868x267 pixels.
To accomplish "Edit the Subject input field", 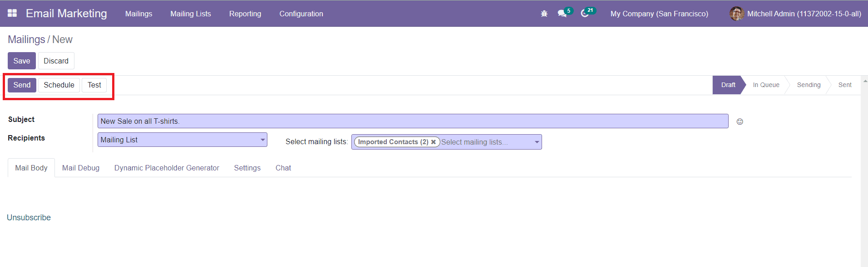I will (413, 121).
